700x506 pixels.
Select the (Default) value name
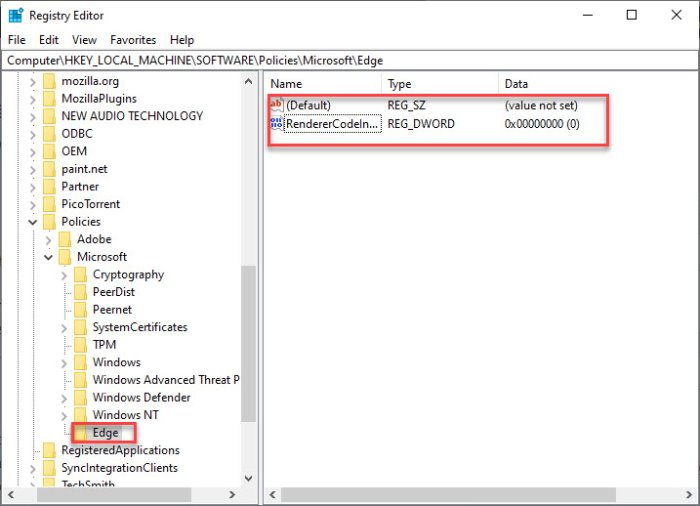pyautogui.click(x=308, y=105)
